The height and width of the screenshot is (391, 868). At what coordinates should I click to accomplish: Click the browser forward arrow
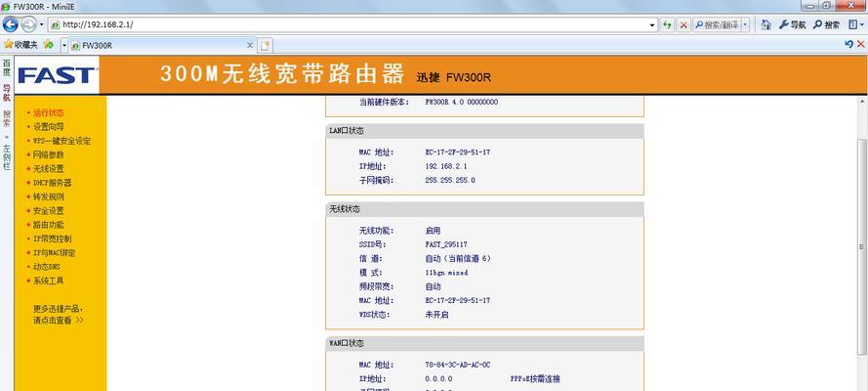28,24
